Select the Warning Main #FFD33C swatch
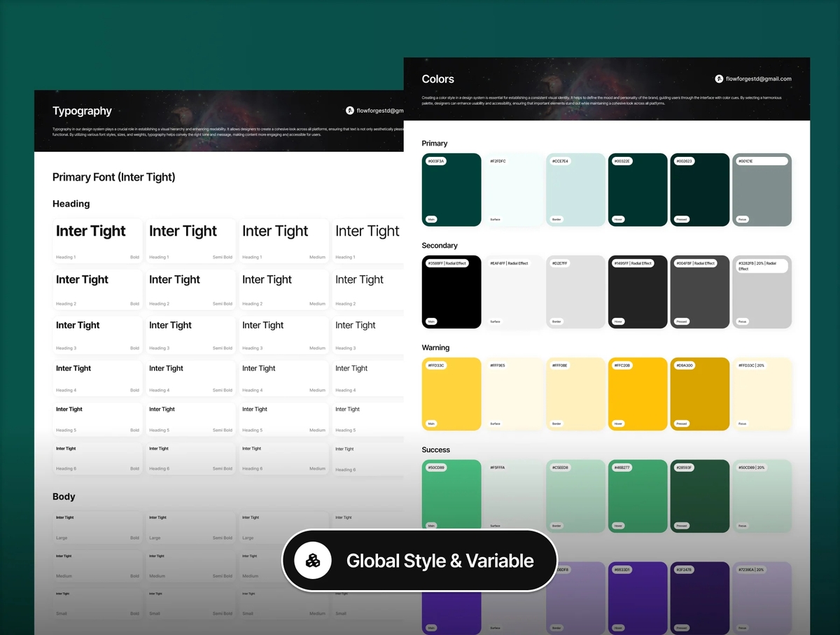Screen dimensions: 840x635 click(x=451, y=394)
